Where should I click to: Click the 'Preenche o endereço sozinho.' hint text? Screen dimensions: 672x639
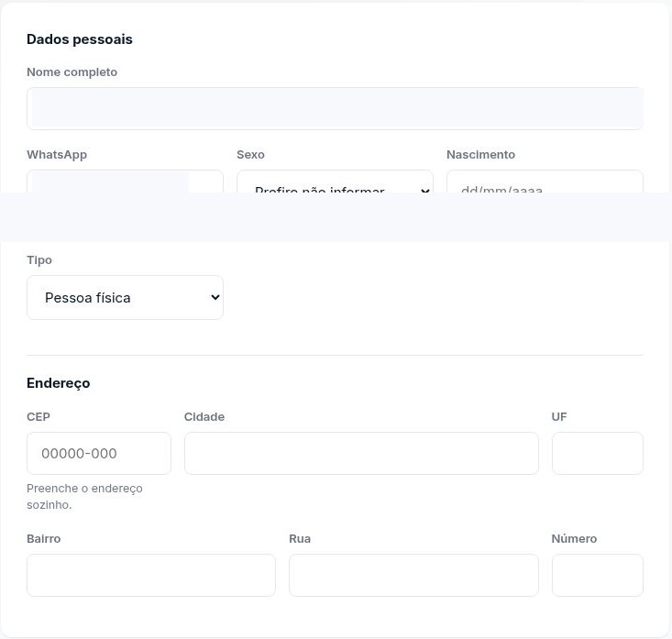point(84,497)
